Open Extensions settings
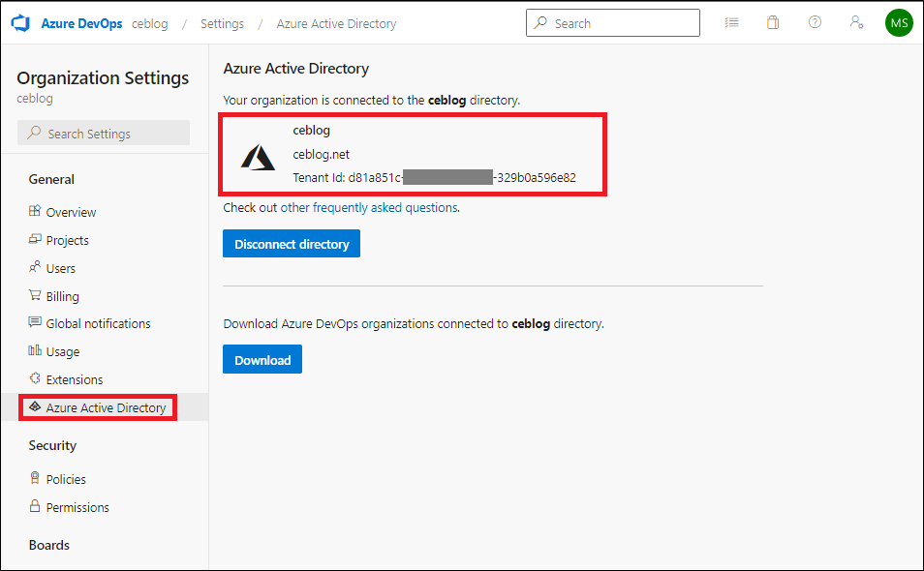This screenshot has height=571, width=924. point(75,379)
